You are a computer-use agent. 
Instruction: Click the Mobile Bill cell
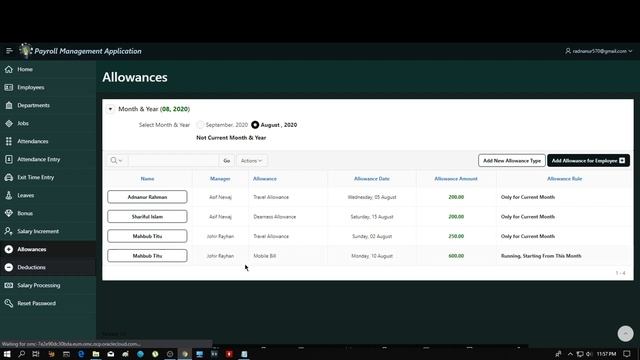pos(264,256)
